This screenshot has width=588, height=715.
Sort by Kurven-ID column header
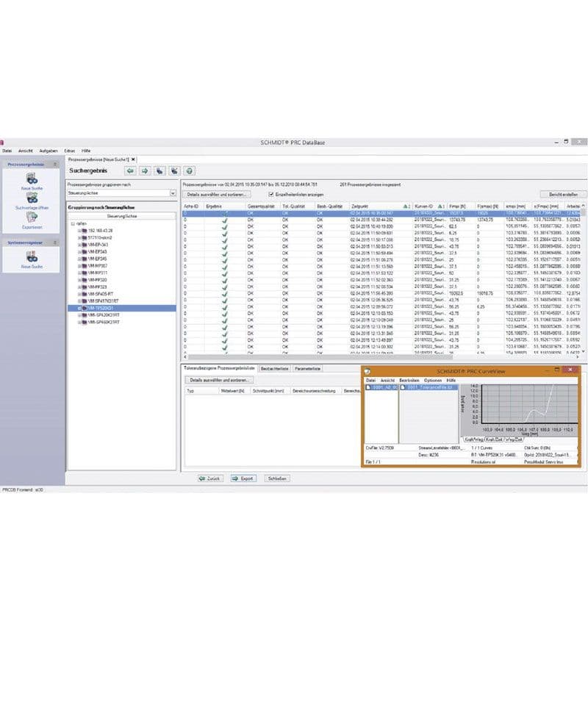(429, 206)
